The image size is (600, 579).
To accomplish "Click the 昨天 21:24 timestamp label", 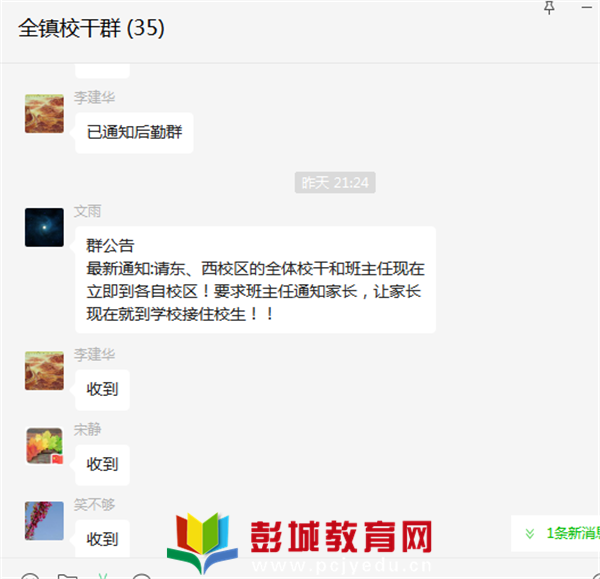I will [x=335, y=183].
